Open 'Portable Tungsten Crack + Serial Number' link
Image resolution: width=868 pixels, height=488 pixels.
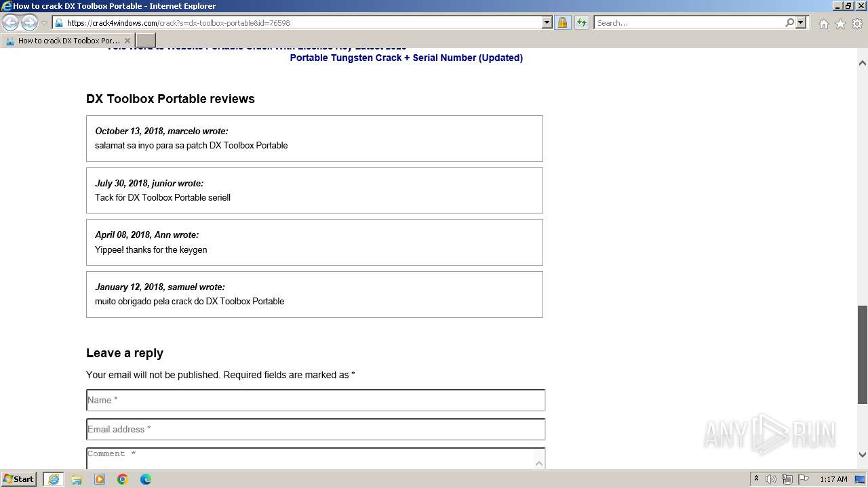pos(406,58)
